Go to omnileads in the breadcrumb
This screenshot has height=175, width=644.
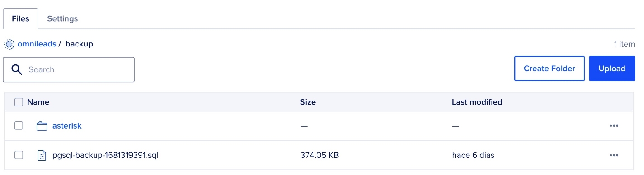[37, 44]
